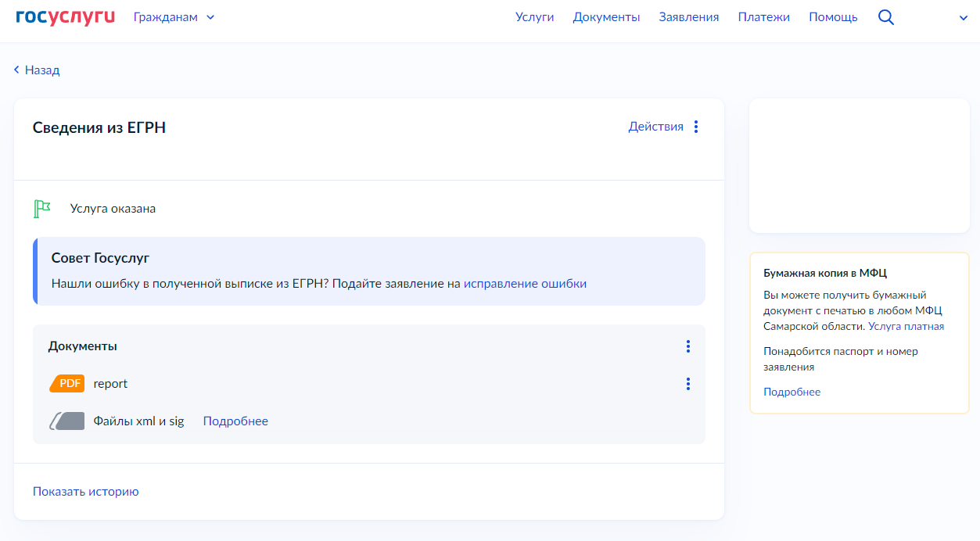Open three-dot menu next to Действия
Screen dimensions: 980x541
coord(696,127)
